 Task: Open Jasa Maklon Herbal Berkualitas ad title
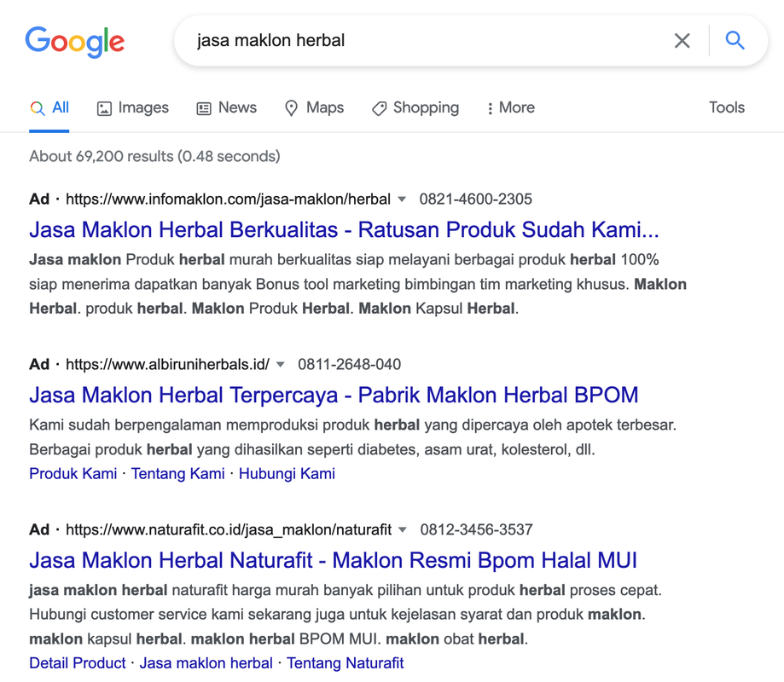pyautogui.click(x=344, y=229)
